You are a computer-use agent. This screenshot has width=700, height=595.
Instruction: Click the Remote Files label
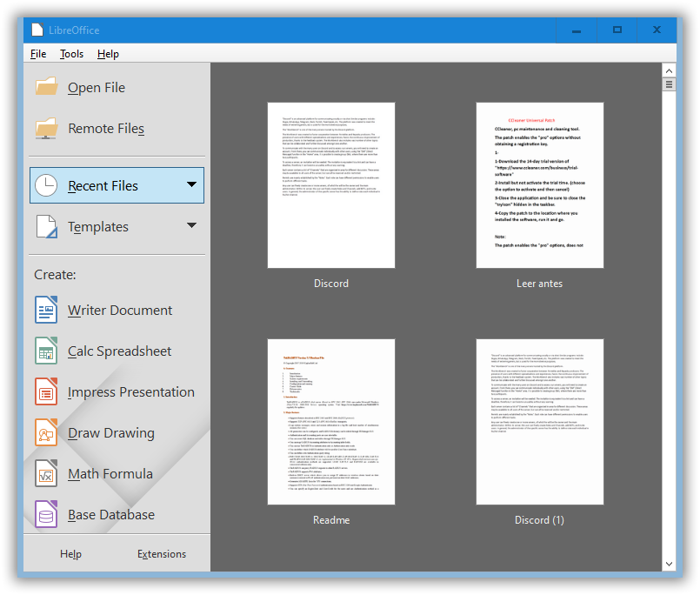tap(106, 129)
